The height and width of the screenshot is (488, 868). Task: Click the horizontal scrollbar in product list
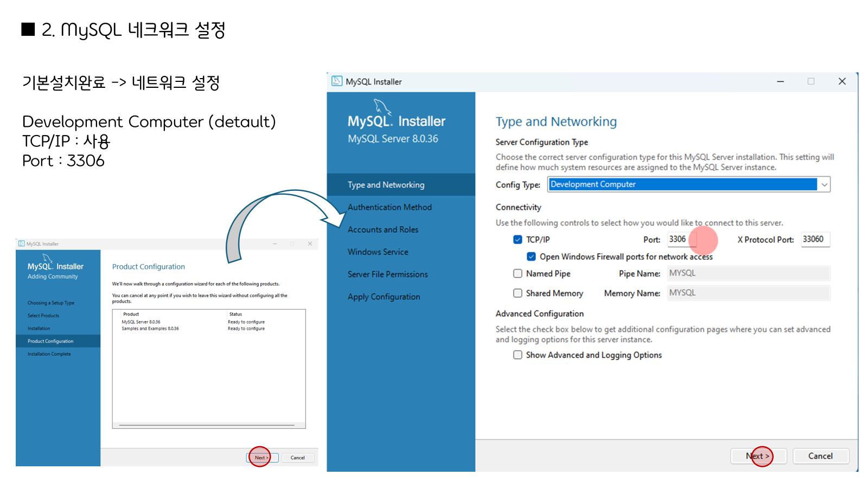[207, 425]
